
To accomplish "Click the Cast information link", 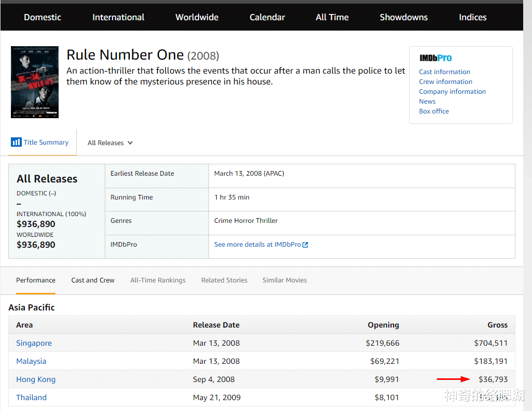I will tap(444, 72).
